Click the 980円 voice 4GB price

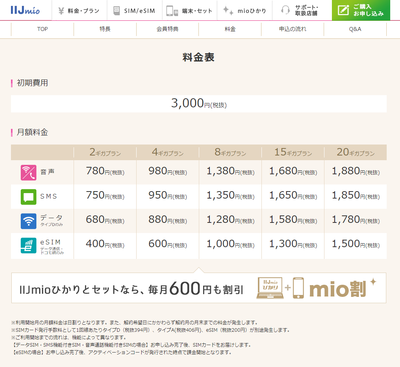(x=168, y=171)
